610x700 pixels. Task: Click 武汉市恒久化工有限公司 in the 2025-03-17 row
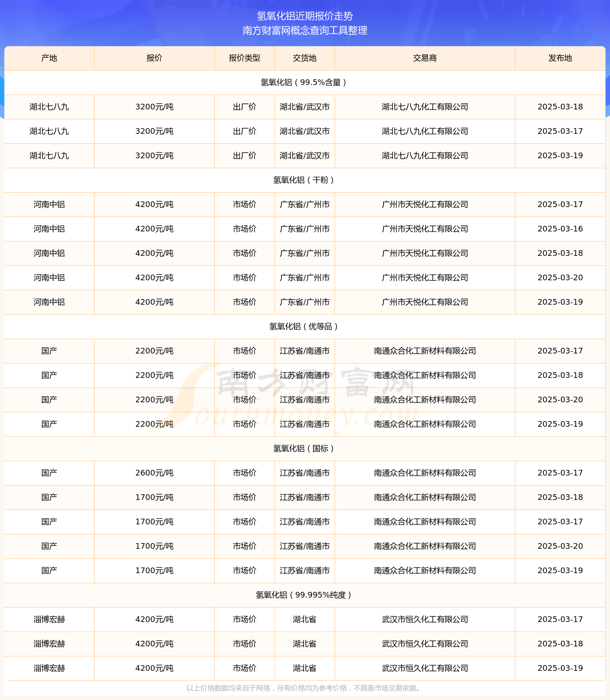tap(425, 619)
